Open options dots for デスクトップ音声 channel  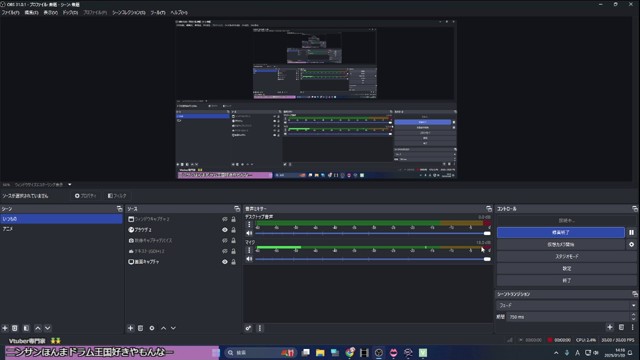coord(249,224)
